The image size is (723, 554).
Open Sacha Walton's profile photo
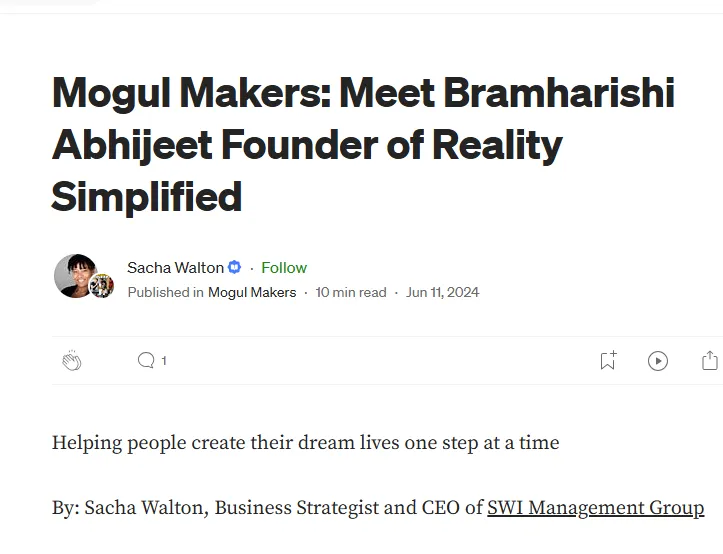tap(76, 275)
